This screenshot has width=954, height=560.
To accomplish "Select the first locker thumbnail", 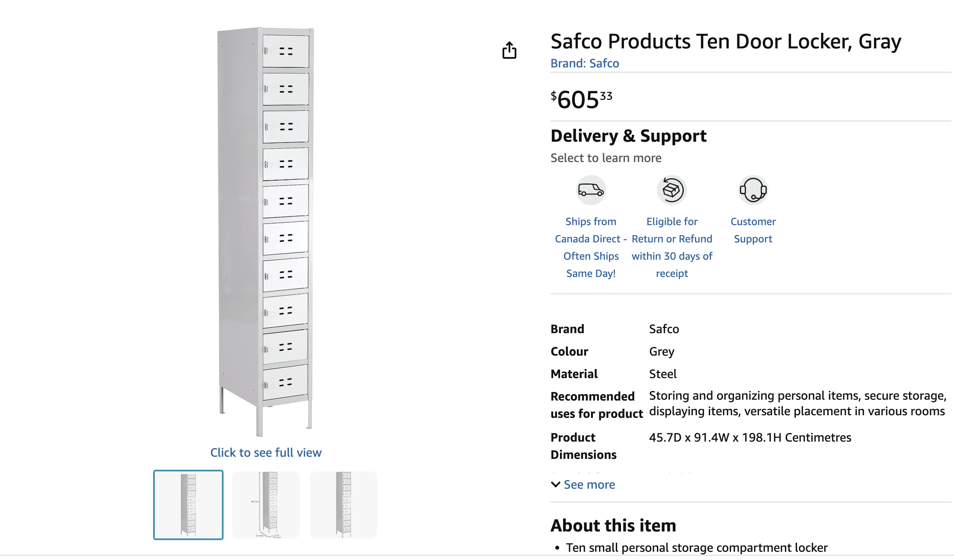I will pyautogui.click(x=188, y=505).
